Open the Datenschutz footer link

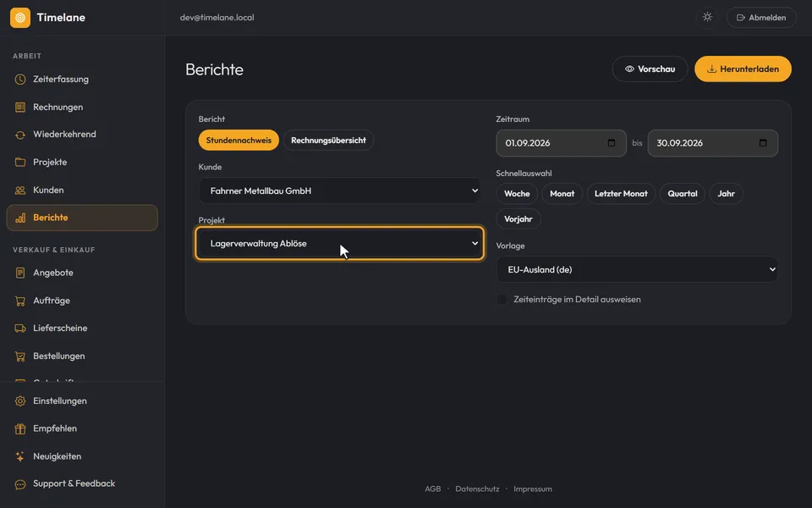(477, 489)
